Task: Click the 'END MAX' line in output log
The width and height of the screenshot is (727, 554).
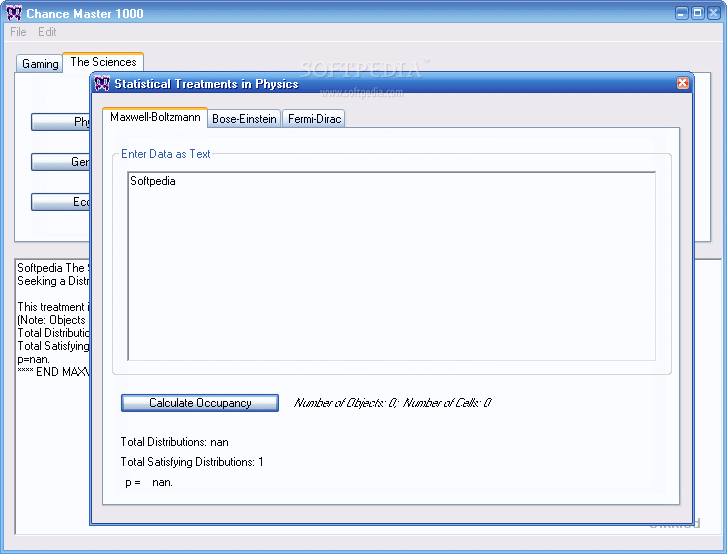Action: (53, 372)
